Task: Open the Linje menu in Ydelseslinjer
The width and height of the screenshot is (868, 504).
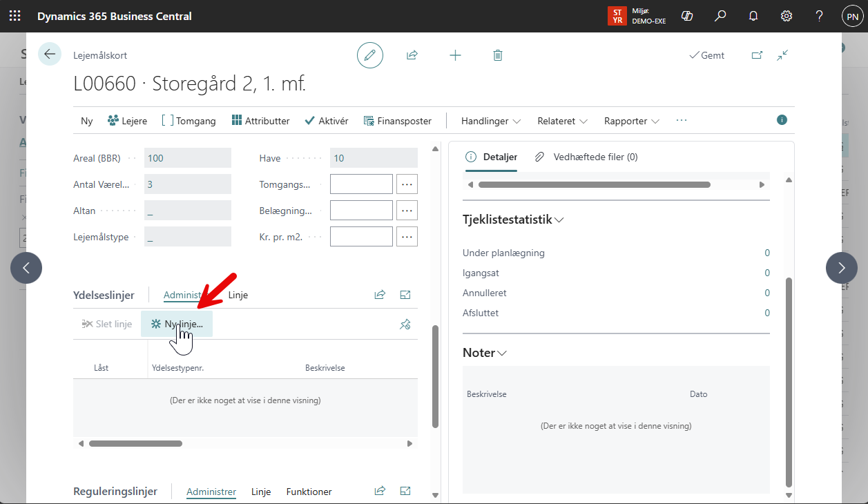Action: [238, 295]
